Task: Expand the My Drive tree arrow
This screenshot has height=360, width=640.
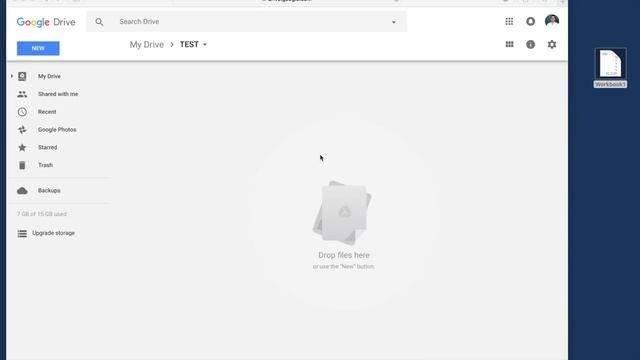Action: 12,76
